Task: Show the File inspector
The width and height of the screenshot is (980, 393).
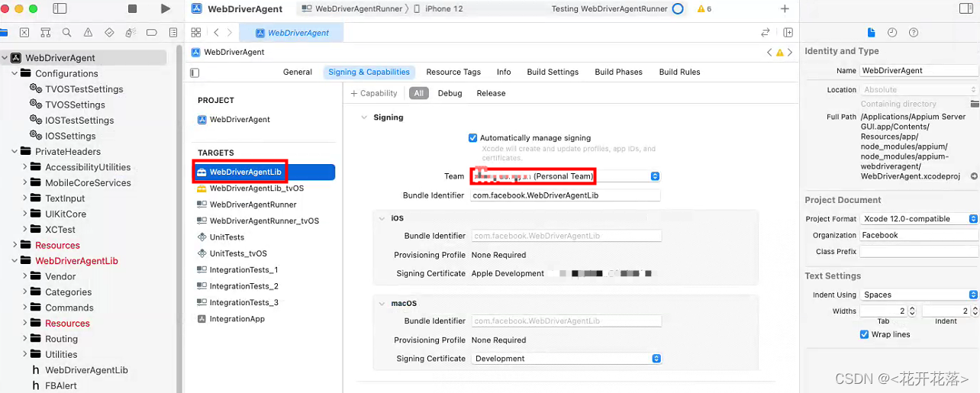Action: [x=871, y=33]
